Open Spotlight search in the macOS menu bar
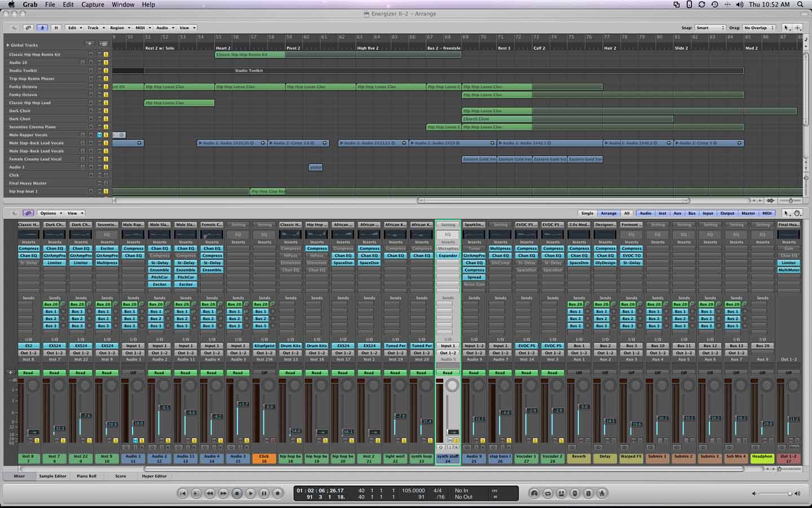This screenshot has width=812, height=508. pos(800,5)
